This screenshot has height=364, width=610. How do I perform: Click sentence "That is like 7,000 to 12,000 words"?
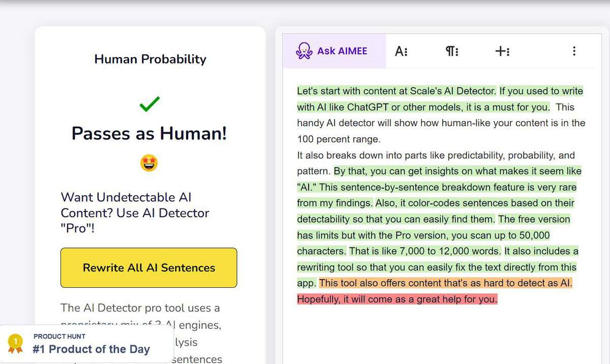tap(425, 251)
